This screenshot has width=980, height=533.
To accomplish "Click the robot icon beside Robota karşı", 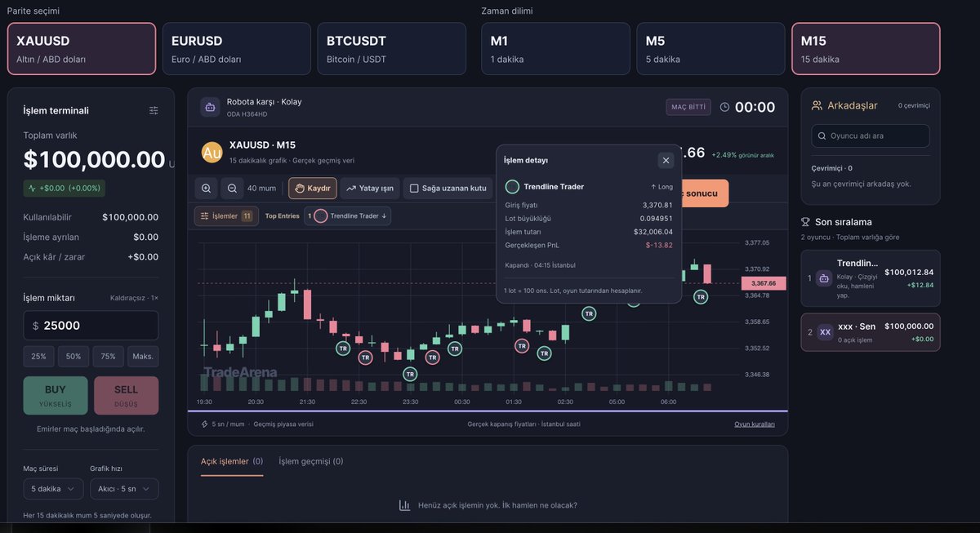I will (210, 106).
